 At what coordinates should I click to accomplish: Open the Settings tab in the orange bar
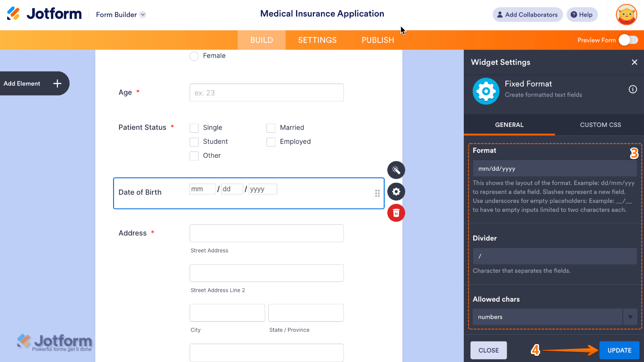[317, 40]
